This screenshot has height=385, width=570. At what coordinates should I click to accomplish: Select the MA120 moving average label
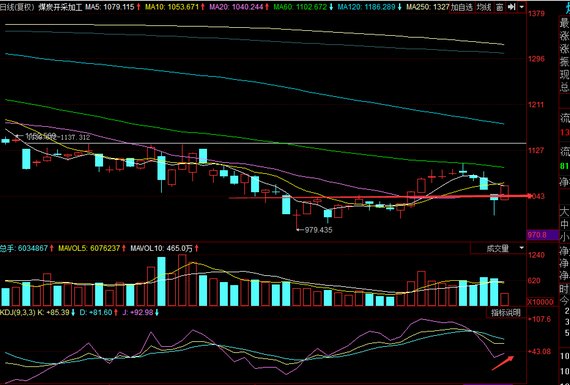pos(366,7)
